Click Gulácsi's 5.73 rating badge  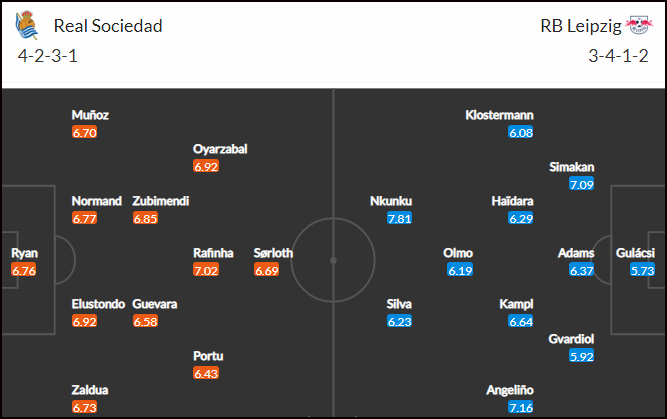(x=642, y=270)
